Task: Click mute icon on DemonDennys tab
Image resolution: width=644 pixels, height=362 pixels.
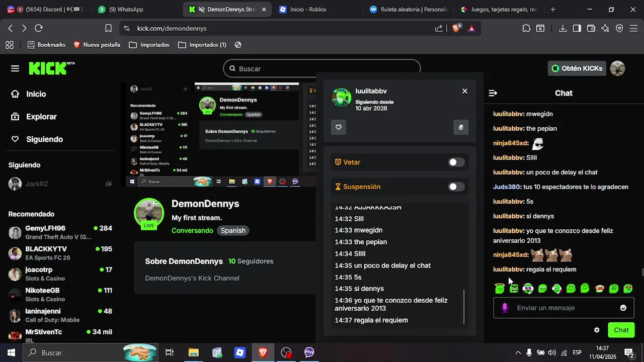Action: (x=202, y=9)
